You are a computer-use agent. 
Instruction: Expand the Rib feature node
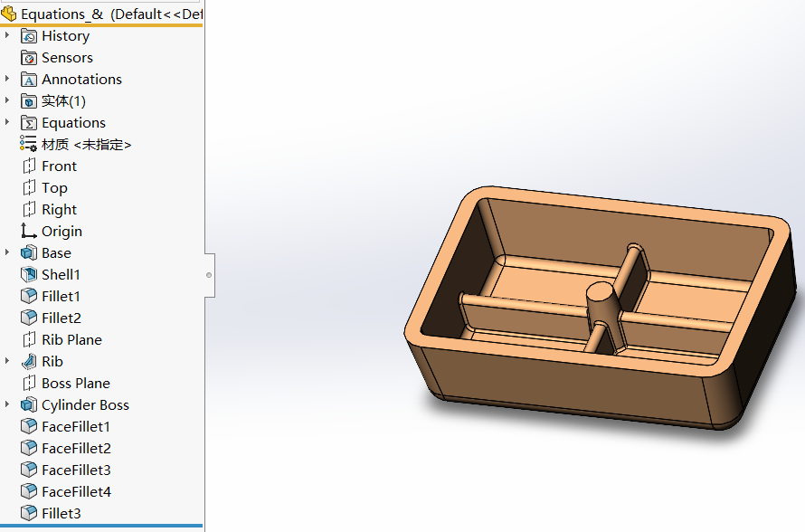pyautogui.click(x=6, y=361)
